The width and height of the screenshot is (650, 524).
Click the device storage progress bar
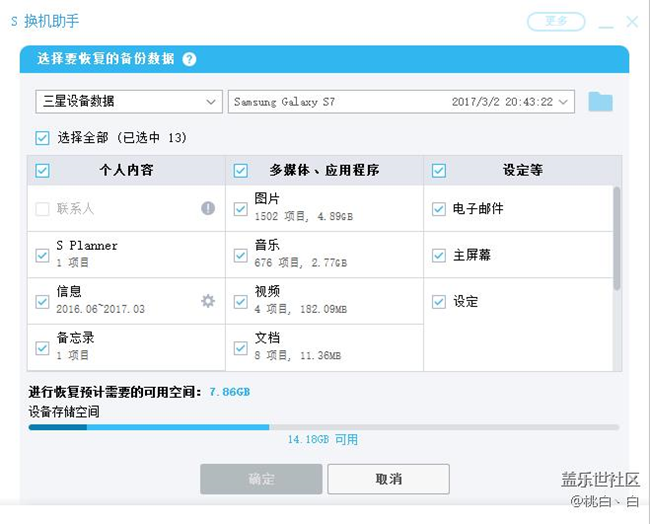[x=324, y=427]
